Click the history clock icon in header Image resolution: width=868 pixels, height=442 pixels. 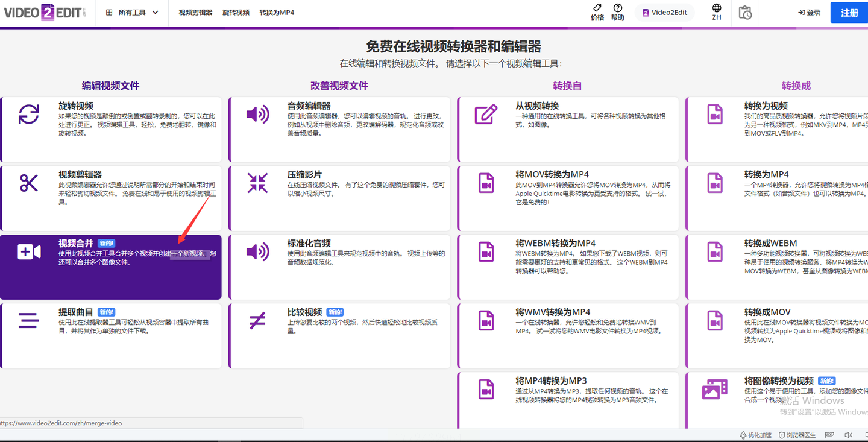click(x=745, y=13)
